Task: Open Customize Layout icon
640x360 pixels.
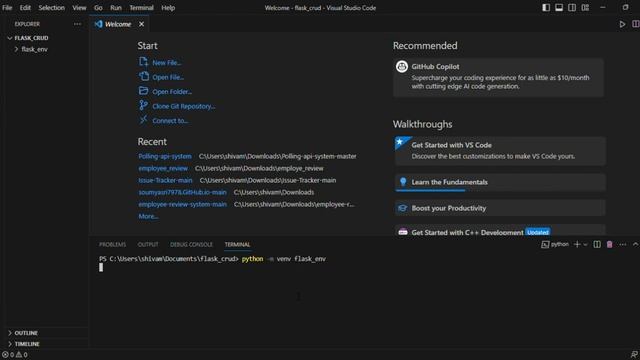Action: tap(585, 8)
